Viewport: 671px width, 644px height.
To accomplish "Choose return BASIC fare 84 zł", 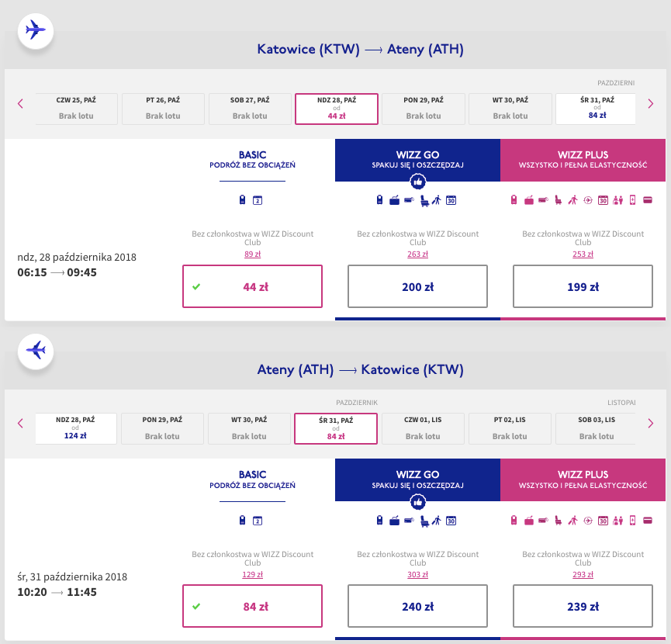I will (252, 606).
